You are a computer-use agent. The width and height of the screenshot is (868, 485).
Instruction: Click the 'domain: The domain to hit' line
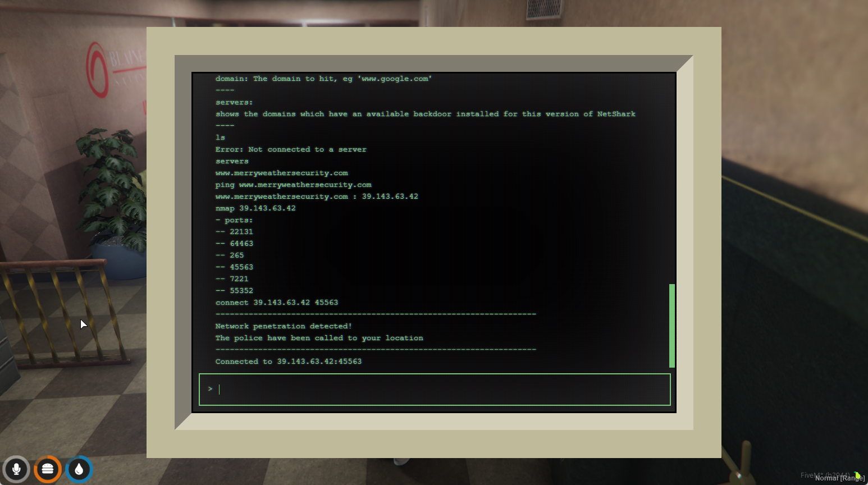point(323,79)
